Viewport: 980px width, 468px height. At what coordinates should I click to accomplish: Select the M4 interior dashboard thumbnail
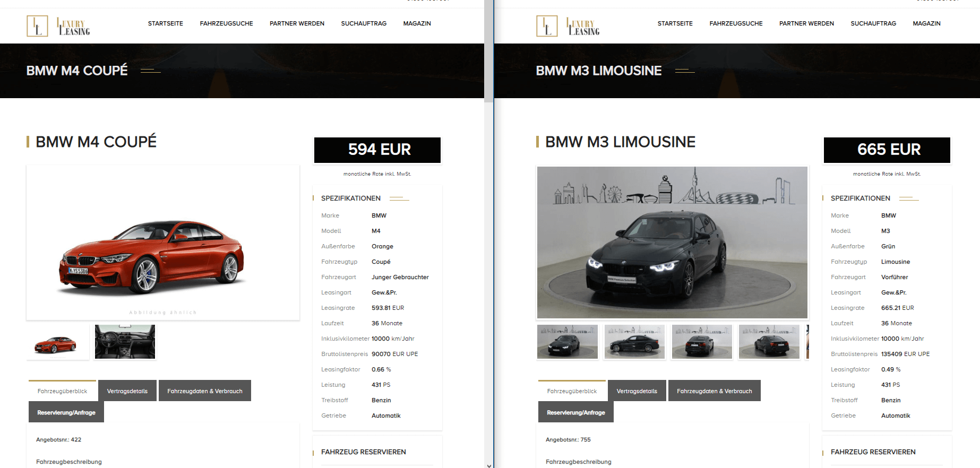coord(125,342)
